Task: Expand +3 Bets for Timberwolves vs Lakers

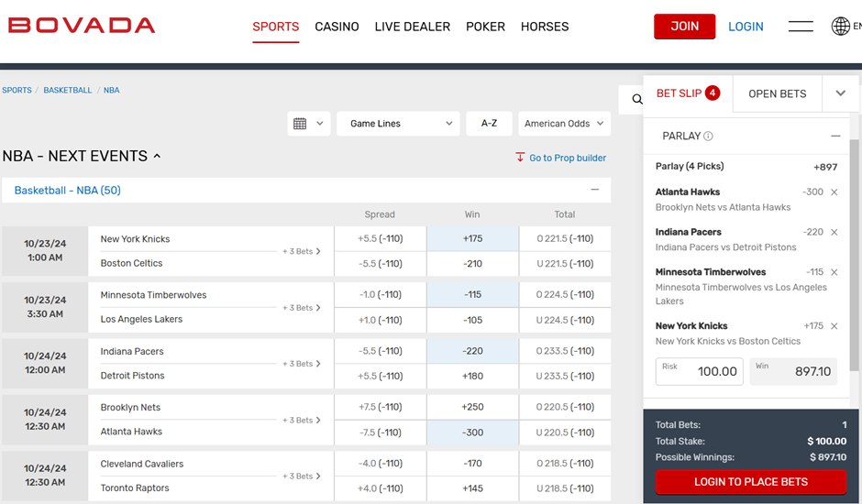Action: click(x=302, y=308)
